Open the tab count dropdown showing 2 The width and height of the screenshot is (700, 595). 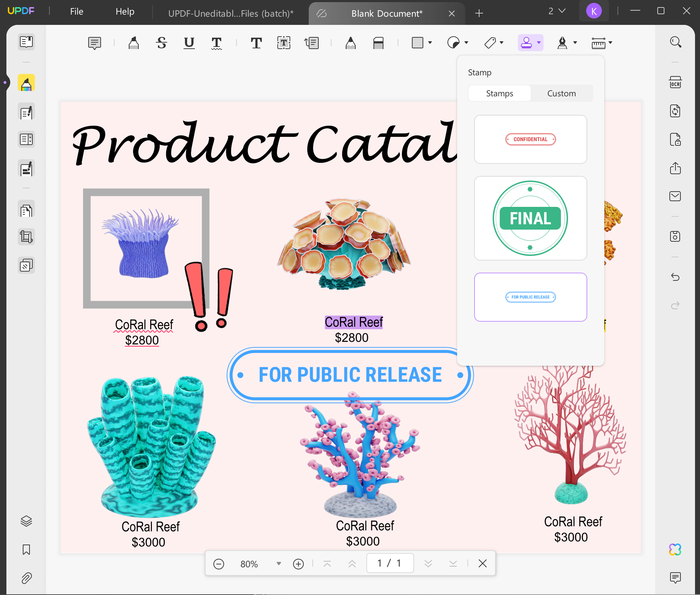click(557, 11)
